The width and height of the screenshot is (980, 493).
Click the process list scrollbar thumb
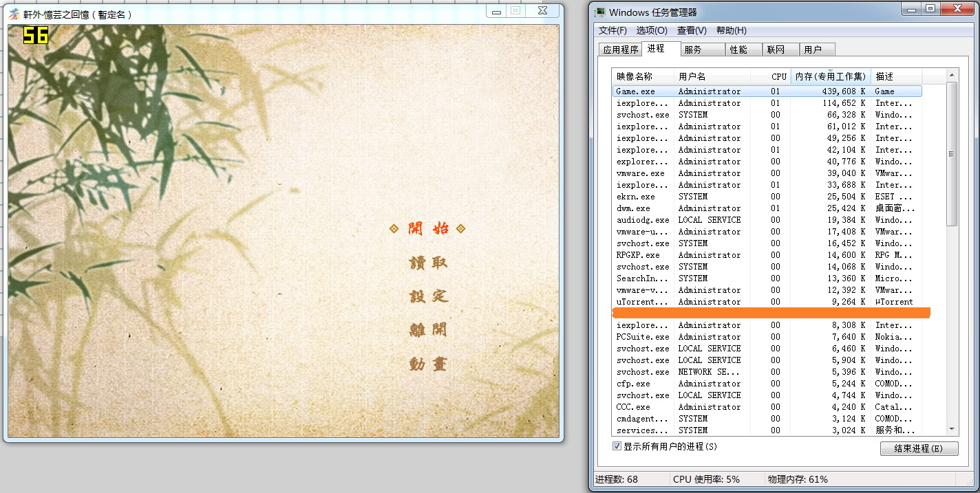point(952,154)
